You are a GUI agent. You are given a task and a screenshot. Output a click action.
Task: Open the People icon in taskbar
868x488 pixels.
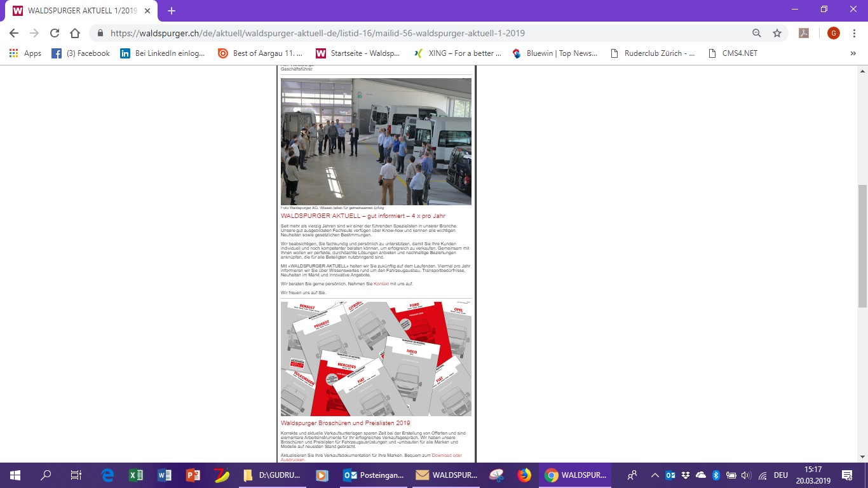(632, 475)
